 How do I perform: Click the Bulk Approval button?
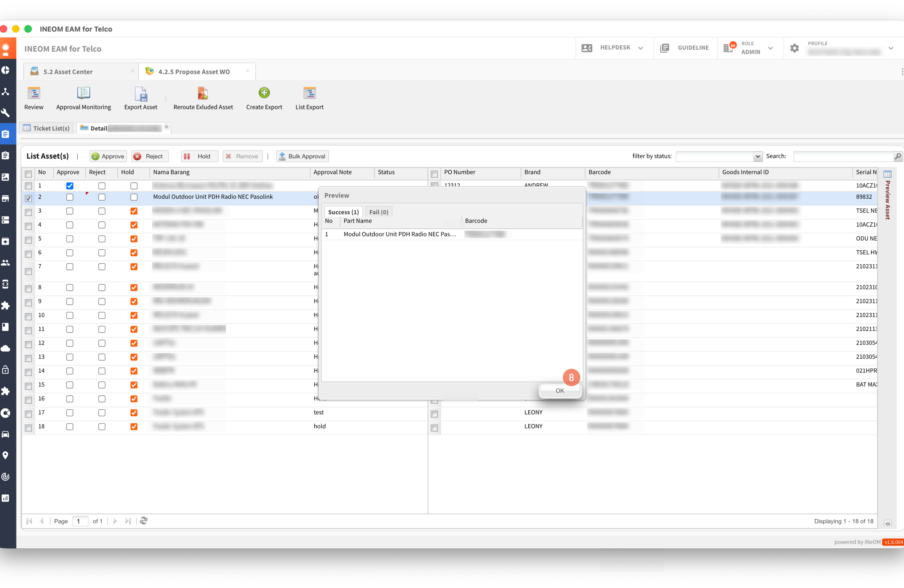click(x=302, y=157)
